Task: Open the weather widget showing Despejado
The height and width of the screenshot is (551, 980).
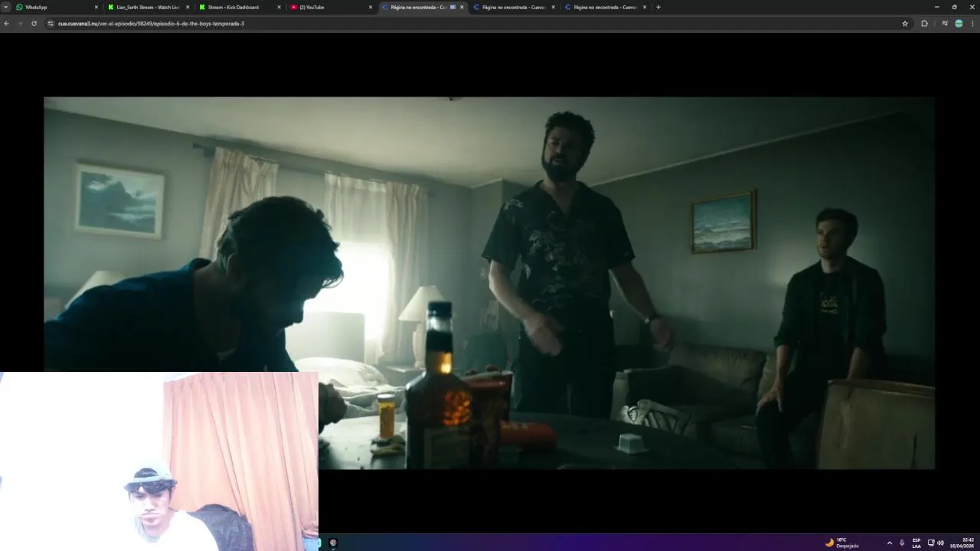Action: 842,543
